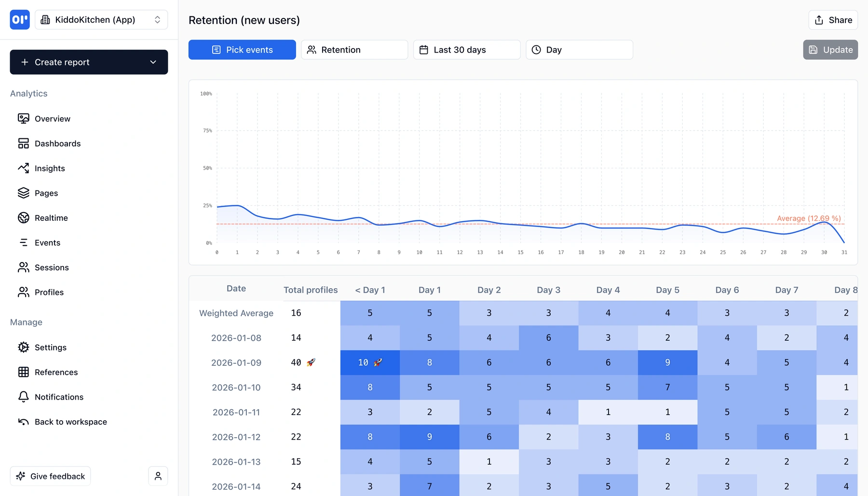Select the 2026-01-09 cell showing 10
This screenshot has width=868, height=496.
tap(370, 362)
